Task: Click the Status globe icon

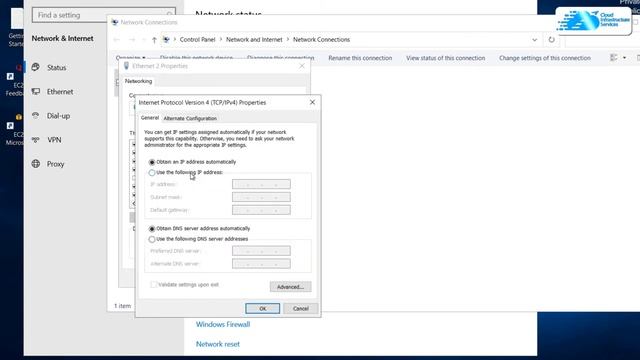Action: (x=36, y=67)
